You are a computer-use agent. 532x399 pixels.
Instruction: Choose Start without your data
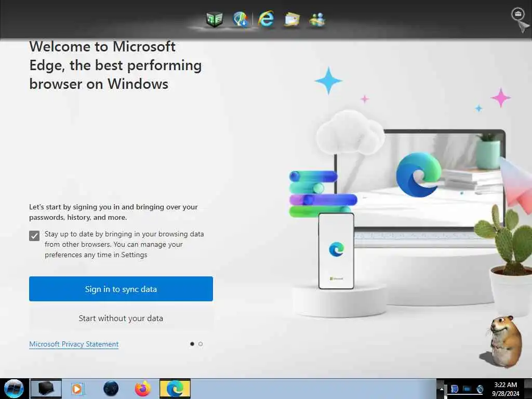coord(121,318)
